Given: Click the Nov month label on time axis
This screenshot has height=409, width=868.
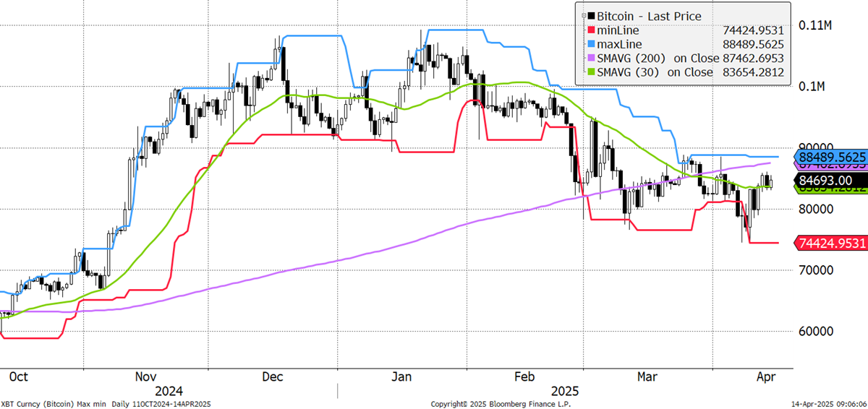Looking at the screenshot, I should [147, 377].
